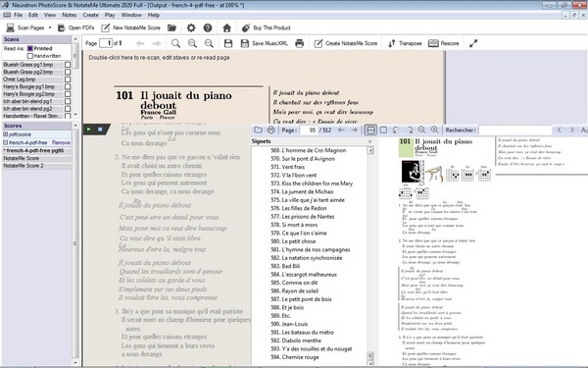
Task: Go to previous page with left arrow
Action: (x=140, y=43)
